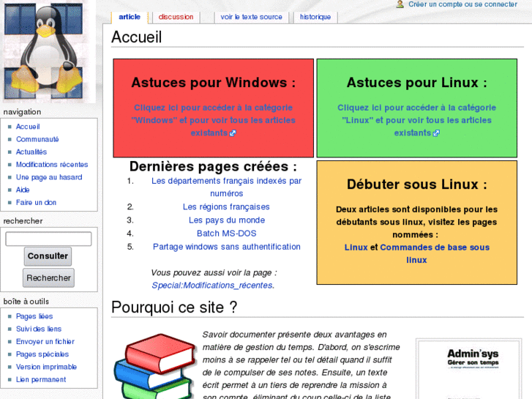Image resolution: width=532 pixels, height=399 pixels.
Task: Click the stacked books image
Action: 155,366
